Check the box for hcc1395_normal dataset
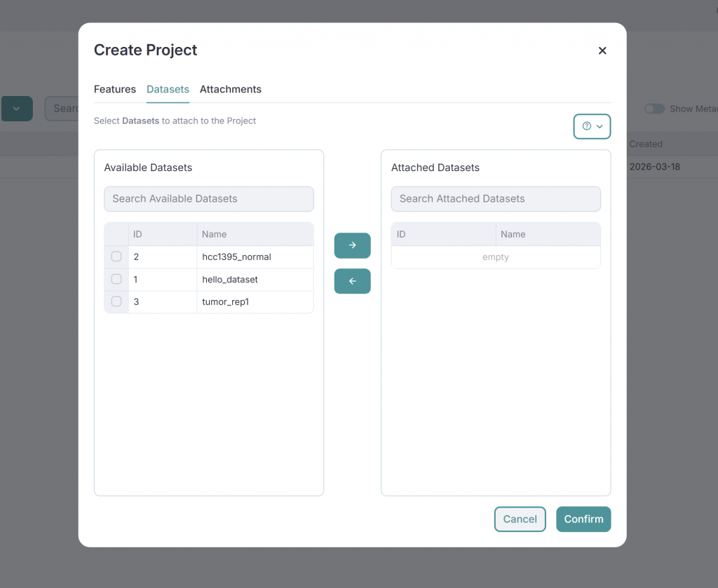 tap(116, 257)
